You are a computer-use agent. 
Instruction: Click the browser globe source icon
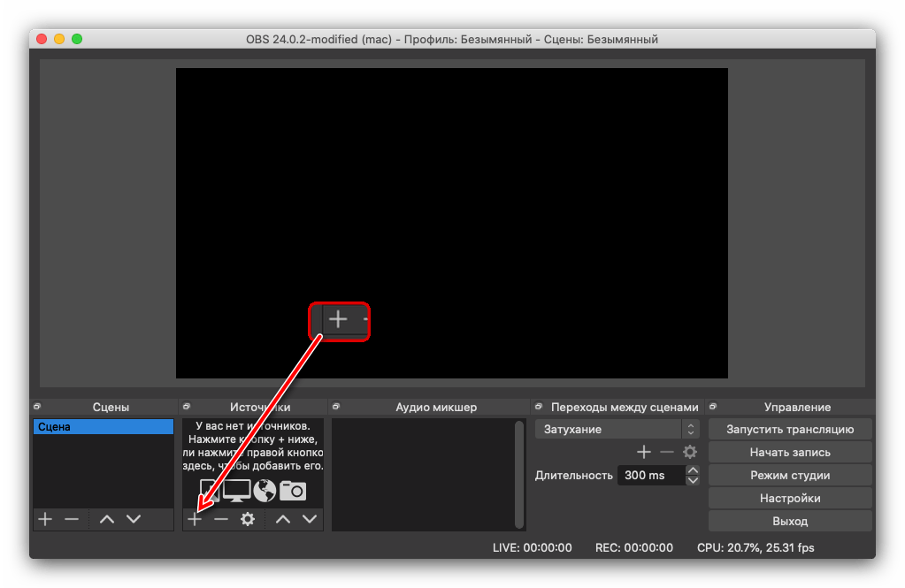[265, 491]
